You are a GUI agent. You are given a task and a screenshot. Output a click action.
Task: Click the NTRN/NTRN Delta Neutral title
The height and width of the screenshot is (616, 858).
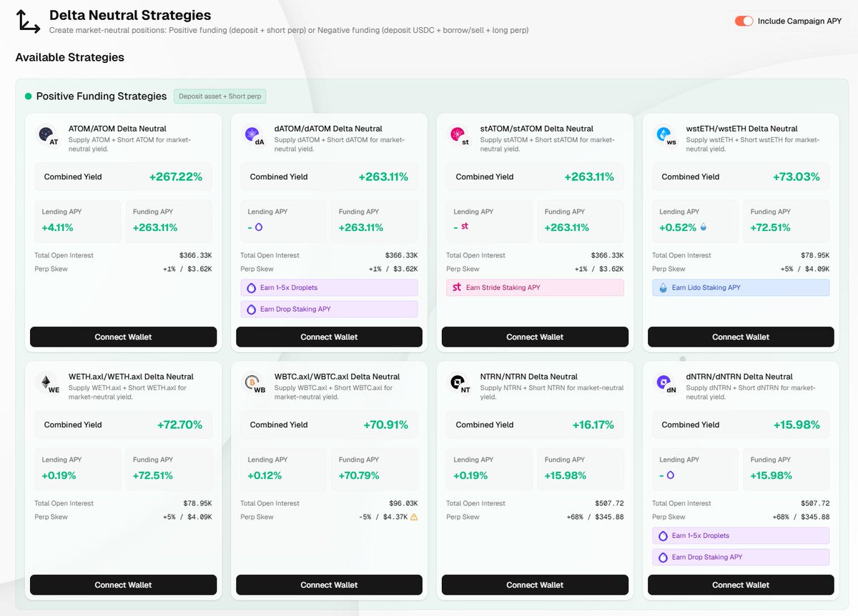point(529,377)
